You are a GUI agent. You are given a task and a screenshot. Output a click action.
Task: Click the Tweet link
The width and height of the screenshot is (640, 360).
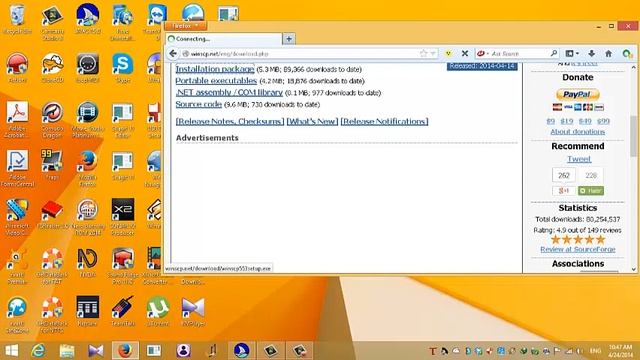pos(579,159)
